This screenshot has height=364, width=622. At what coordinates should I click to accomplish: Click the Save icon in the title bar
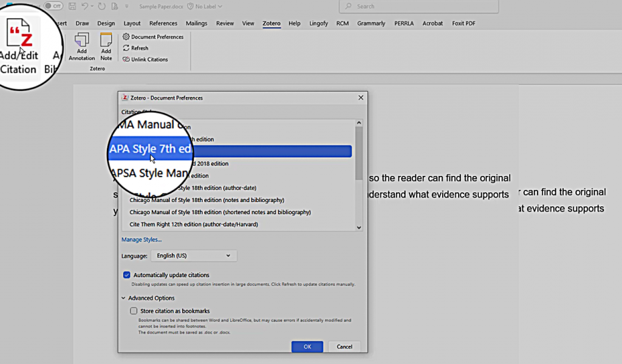(72, 6)
